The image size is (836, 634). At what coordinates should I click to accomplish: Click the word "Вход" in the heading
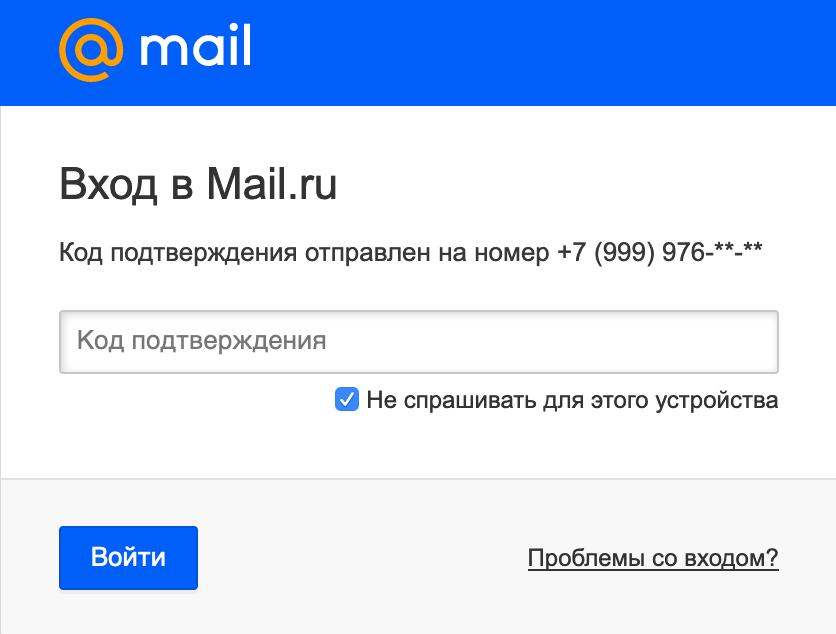(108, 184)
